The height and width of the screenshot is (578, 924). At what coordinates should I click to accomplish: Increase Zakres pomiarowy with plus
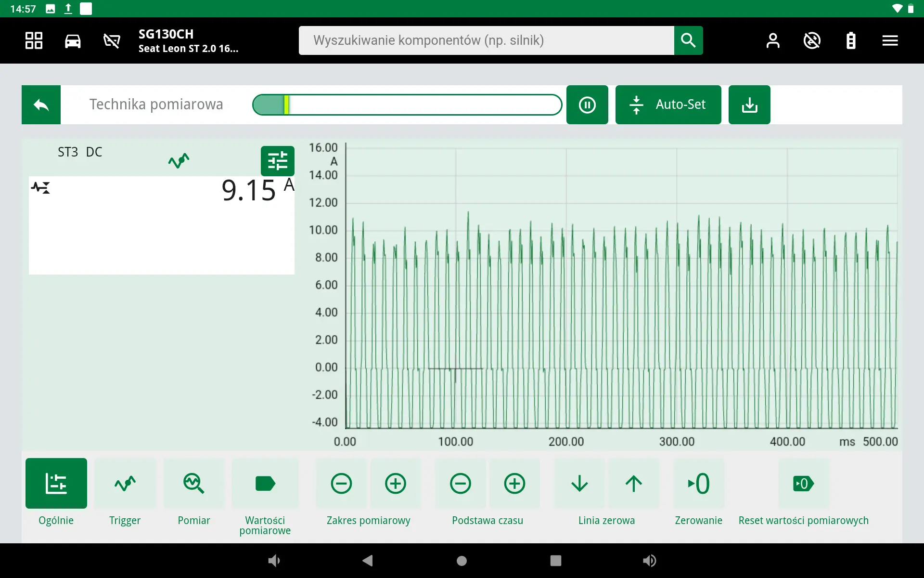pos(396,483)
